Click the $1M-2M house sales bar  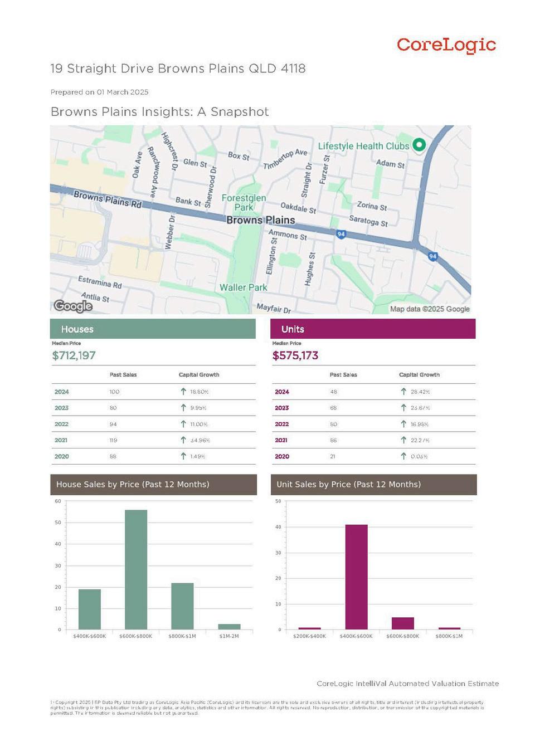click(229, 627)
